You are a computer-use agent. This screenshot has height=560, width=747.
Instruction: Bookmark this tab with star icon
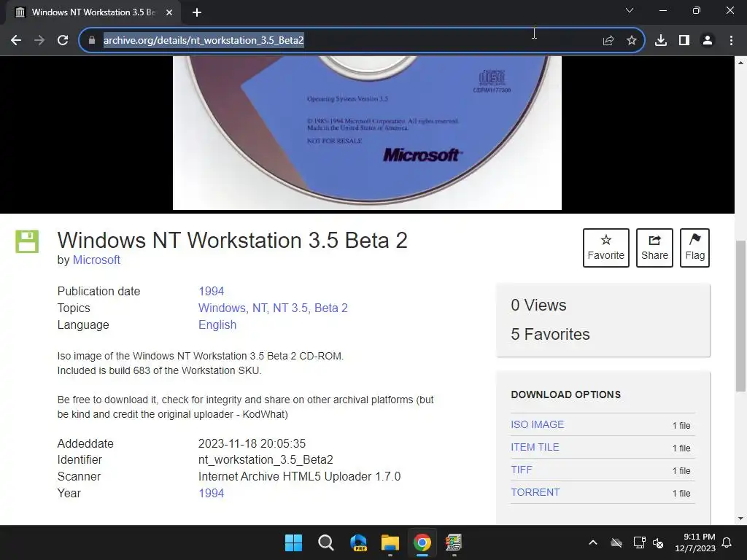pyautogui.click(x=632, y=41)
